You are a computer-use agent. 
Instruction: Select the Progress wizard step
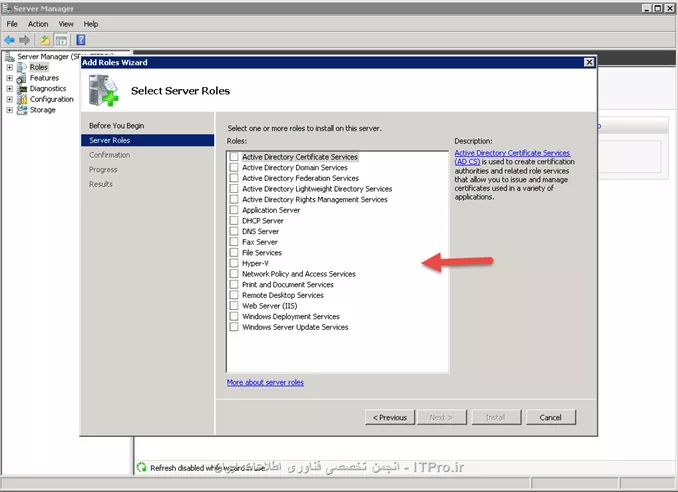tap(103, 169)
